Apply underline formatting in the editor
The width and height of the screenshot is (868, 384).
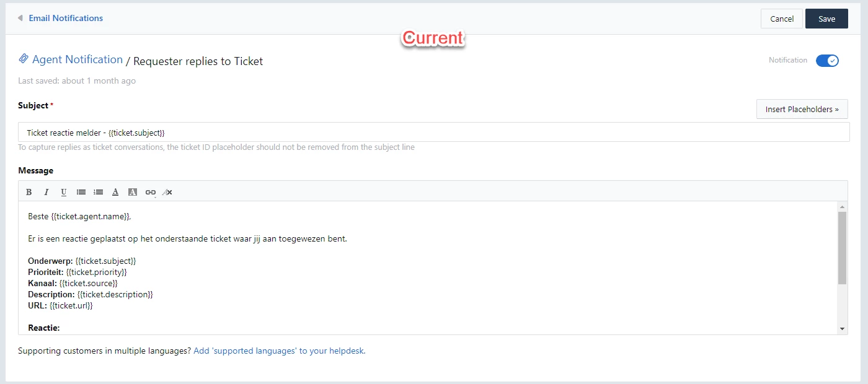63,192
